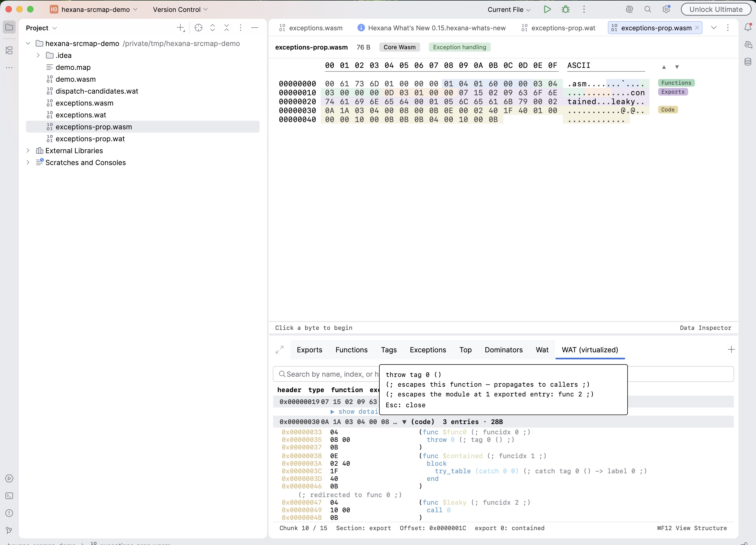Jump to previous section arrow
Viewport: 756px width, 545px height.
[664, 67]
